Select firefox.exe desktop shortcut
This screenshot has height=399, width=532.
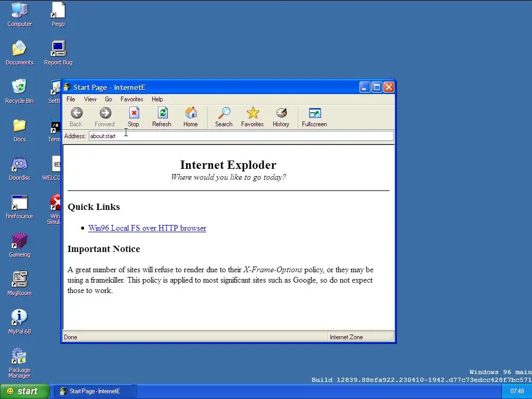pos(20,207)
